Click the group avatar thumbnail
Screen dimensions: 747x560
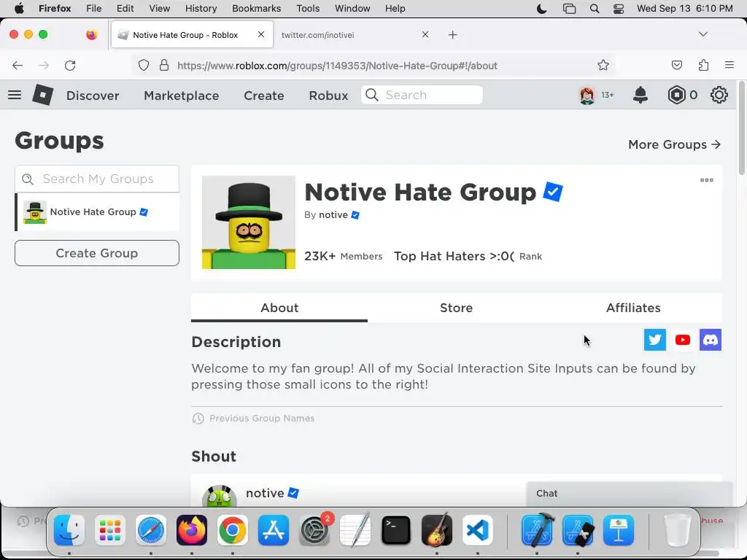click(249, 222)
